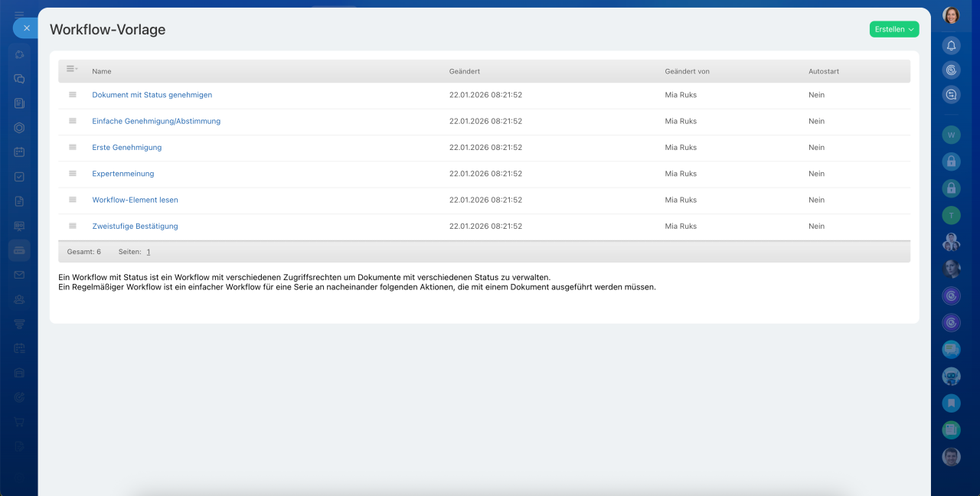Image resolution: width=980 pixels, height=496 pixels.
Task: Open row actions menu for Expertenmeinung
Action: click(x=73, y=174)
